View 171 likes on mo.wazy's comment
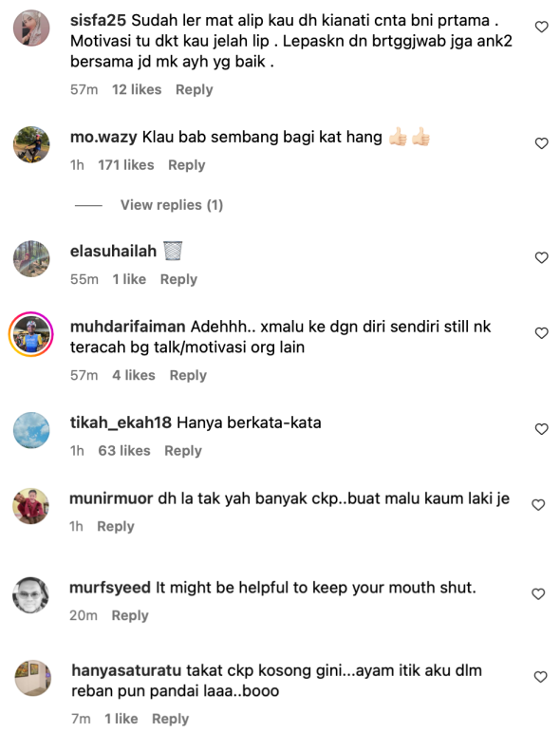 pyautogui.click(x=126, y=165)
